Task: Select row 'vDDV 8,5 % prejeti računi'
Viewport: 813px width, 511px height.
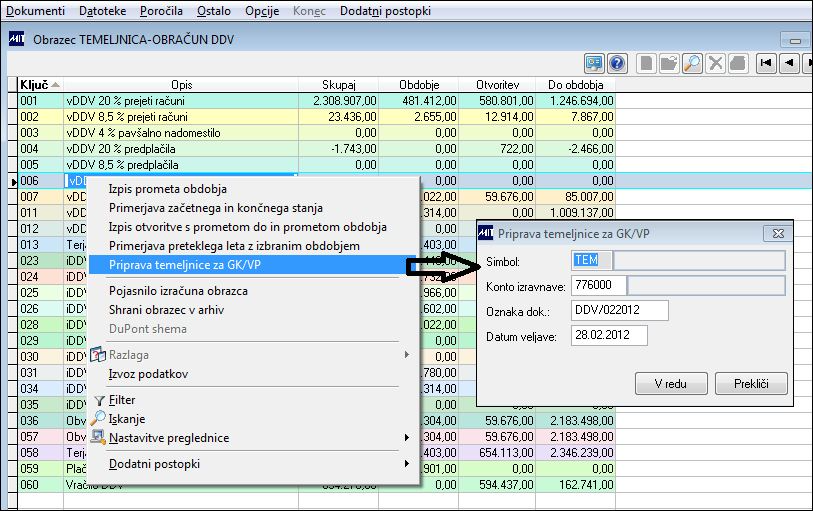Action: click(180, 117)
